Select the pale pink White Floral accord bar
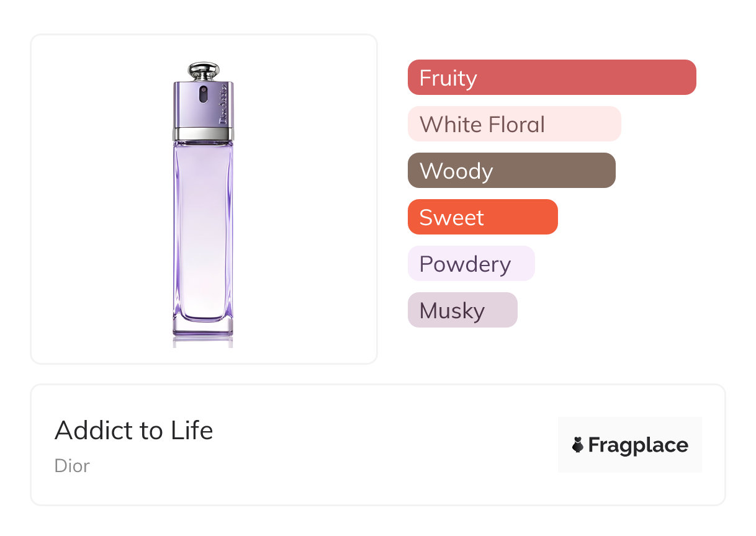This screenshot has width=756, height=536. pyautogui.click(x=514, y=124)
